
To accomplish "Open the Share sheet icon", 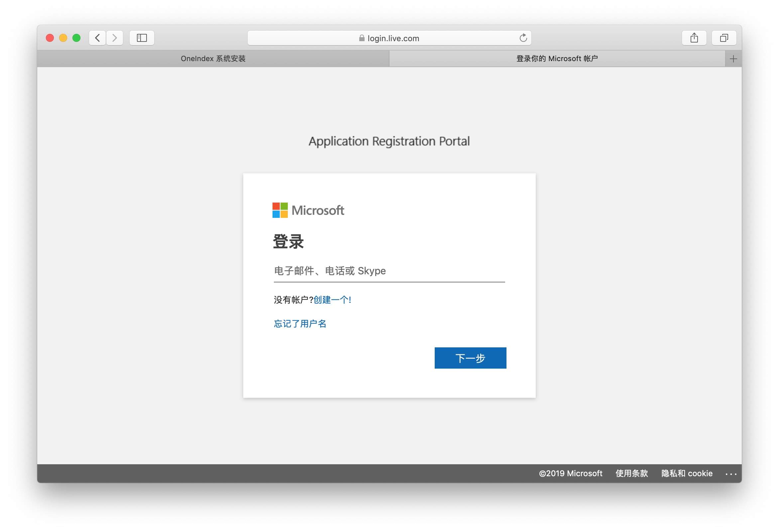I will pyautogui.click(x=694, y=38).
